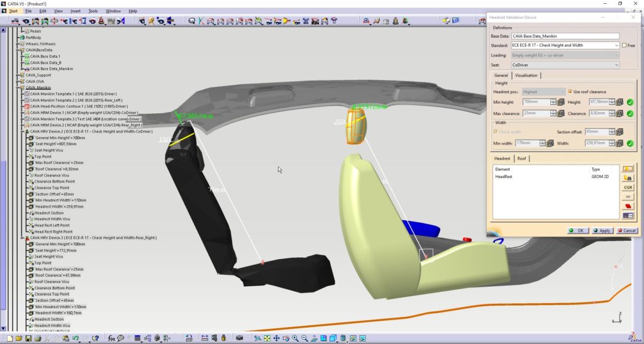
Task: Select the Pan view tool
Action: 277,338
